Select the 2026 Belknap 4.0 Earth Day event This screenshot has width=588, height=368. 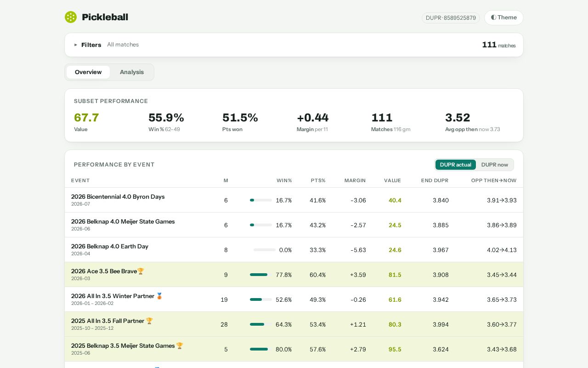(294, 250)
